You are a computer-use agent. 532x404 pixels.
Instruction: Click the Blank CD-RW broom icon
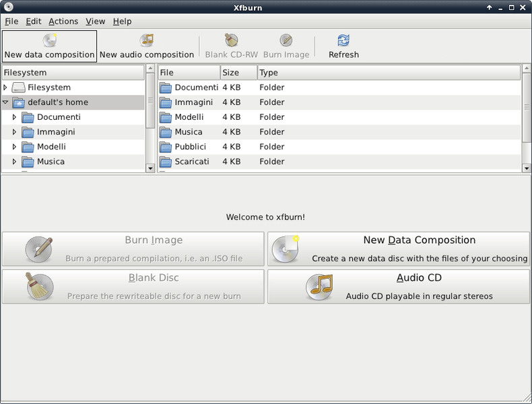point(232,40)
